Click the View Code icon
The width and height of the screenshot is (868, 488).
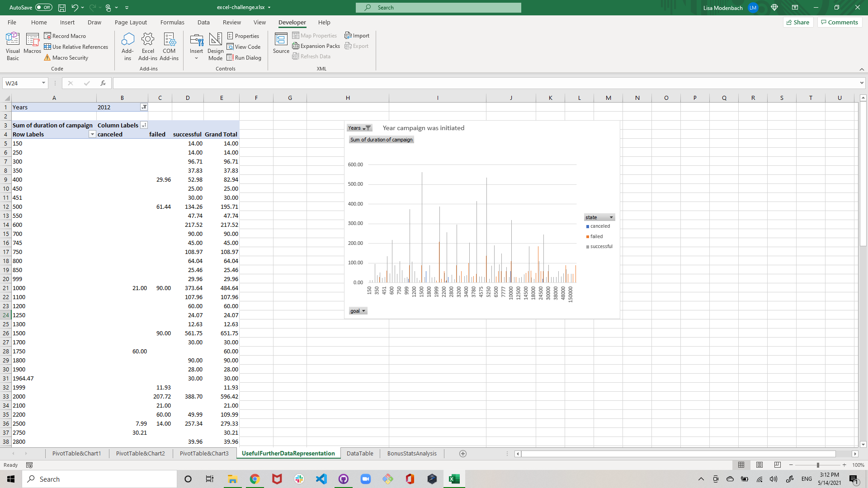244,47
